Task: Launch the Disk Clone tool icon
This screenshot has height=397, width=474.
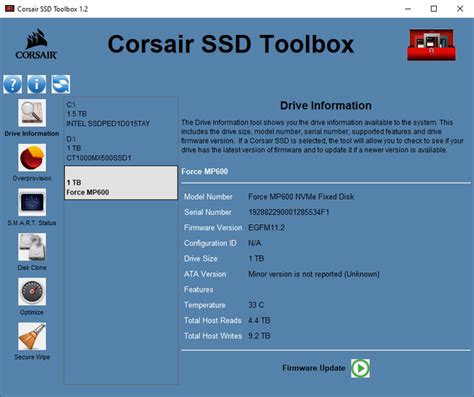Action: pos(32,247)
